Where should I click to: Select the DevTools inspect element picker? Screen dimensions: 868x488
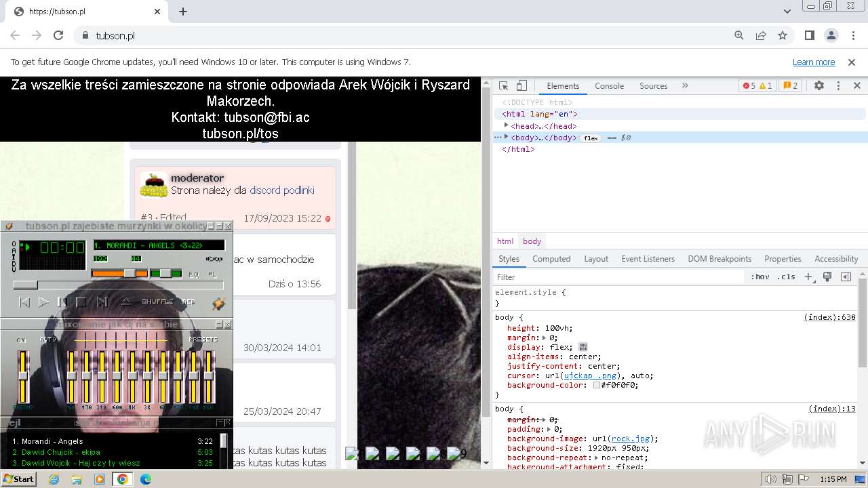point(503,86)
